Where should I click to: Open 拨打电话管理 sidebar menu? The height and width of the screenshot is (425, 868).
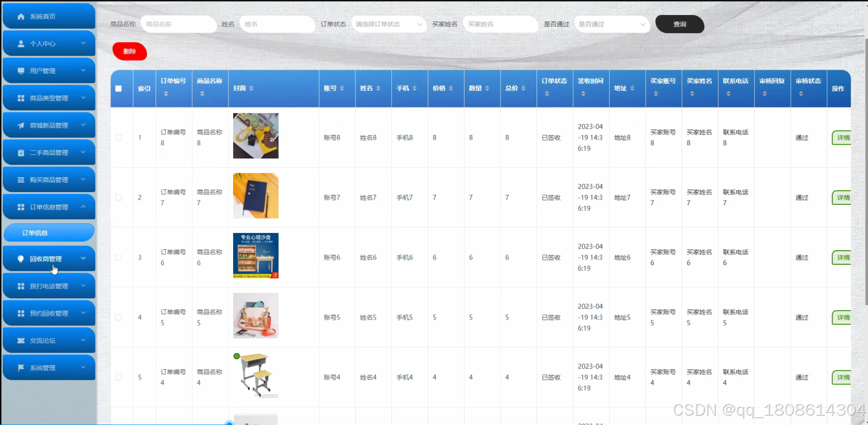pos(49,286)
